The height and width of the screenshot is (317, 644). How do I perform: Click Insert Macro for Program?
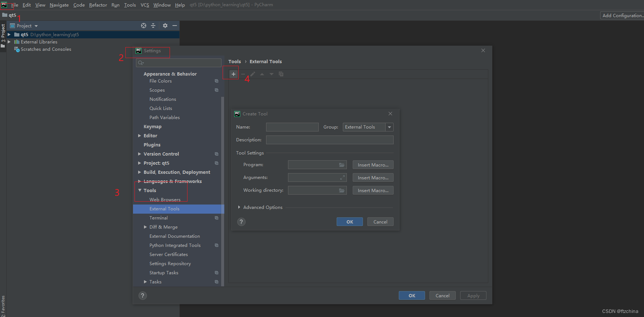click(x=373, y=165)
